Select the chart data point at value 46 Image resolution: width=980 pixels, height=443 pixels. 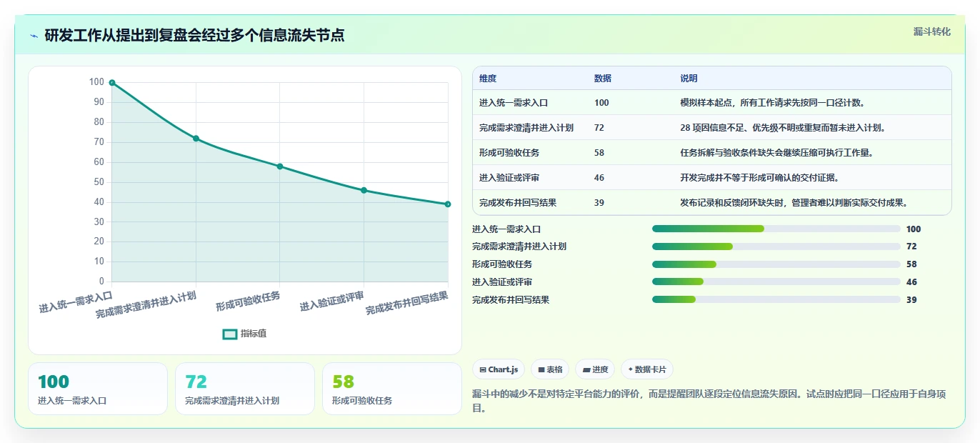[x=364, y=190]
